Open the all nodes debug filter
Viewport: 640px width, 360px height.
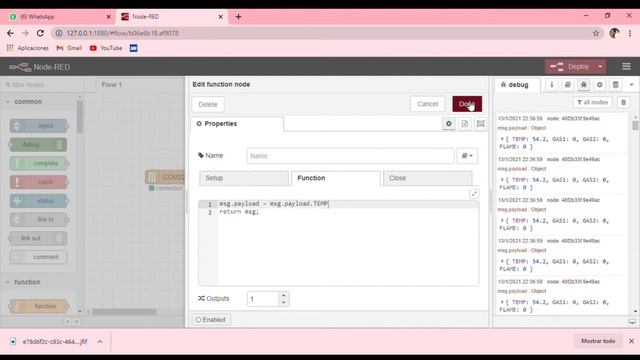pyautogui.click(x=592, y=102)
